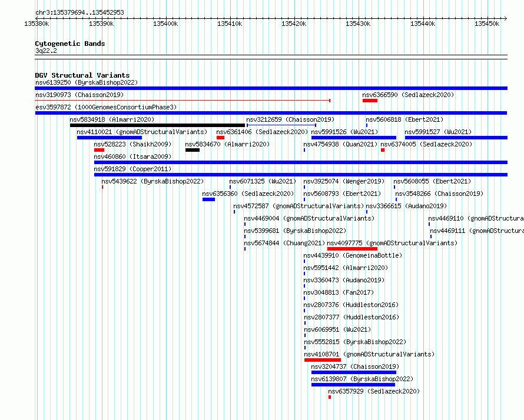Click the blue bar under nsv591829
The image size is (524, 420).
[301, 175]
